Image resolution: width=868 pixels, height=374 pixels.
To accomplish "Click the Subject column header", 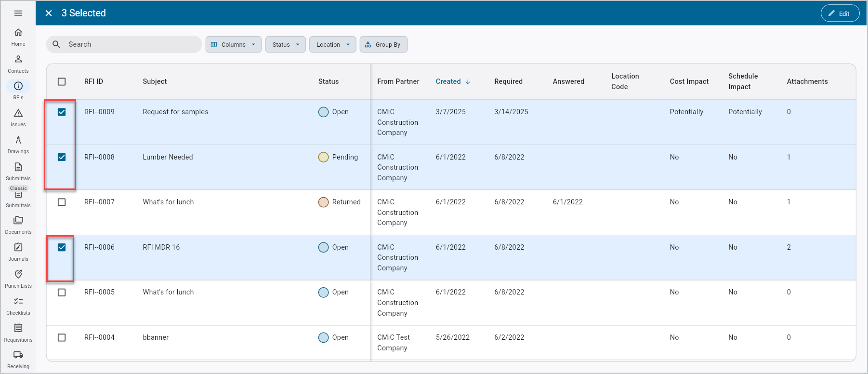I will [155, 81].
